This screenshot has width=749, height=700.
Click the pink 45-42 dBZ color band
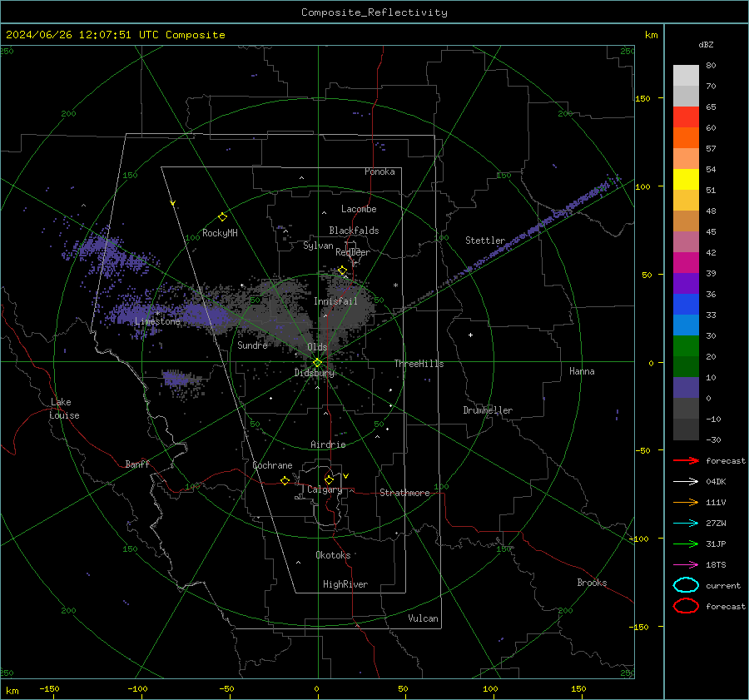click(686, 241)
